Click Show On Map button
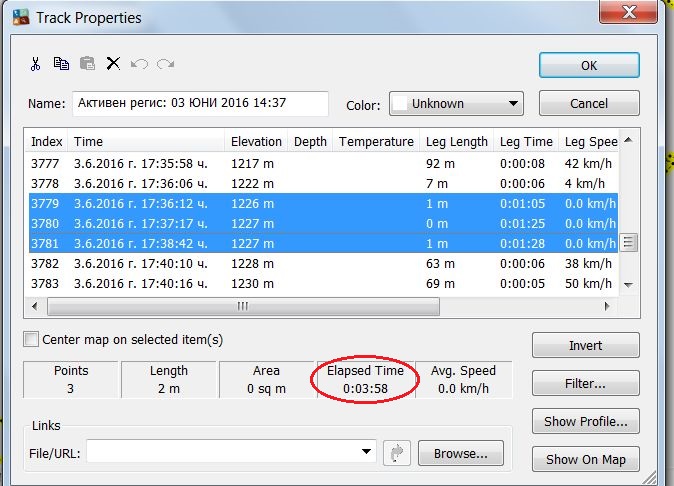Image resolution: width=674 pixels, height=486 pixels. coord(585,459)
